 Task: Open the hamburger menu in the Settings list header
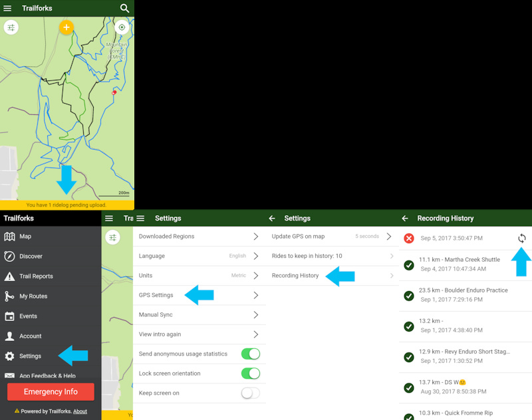(x=140, y=218)
